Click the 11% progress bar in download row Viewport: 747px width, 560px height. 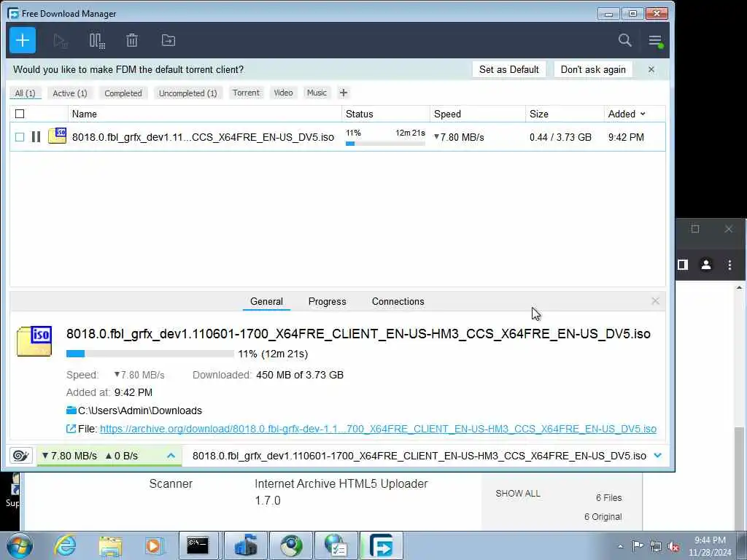click(385, 144)
